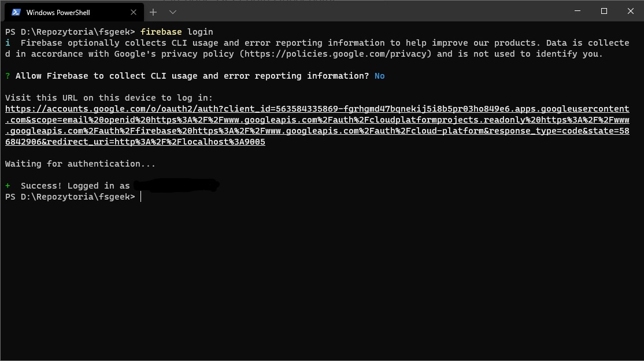This screenshot has width=644, height=361.
Task: Open the terminal profile dropdown chevron
Action: pos(172,12)
